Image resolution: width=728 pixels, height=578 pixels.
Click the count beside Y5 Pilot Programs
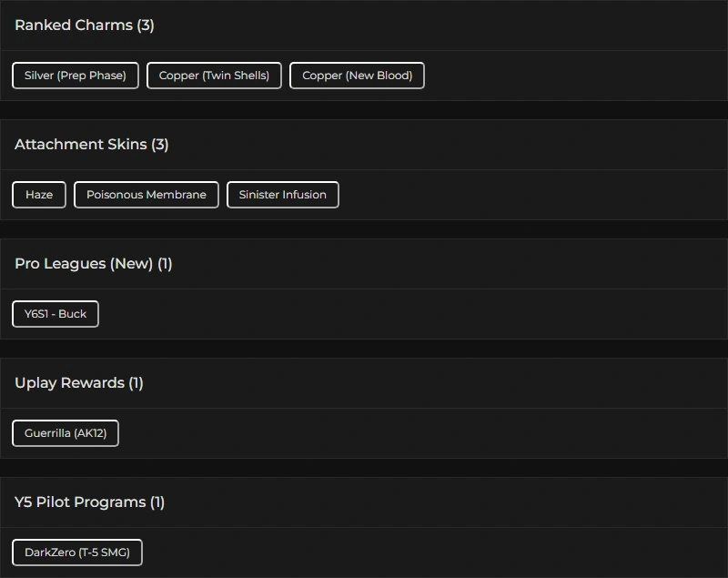pos(157,502)
